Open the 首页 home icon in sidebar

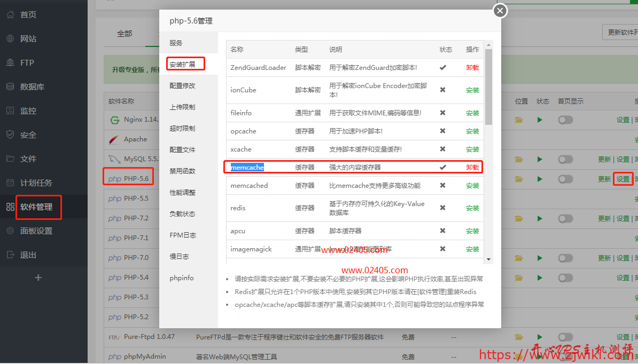(x=11, y=14)
